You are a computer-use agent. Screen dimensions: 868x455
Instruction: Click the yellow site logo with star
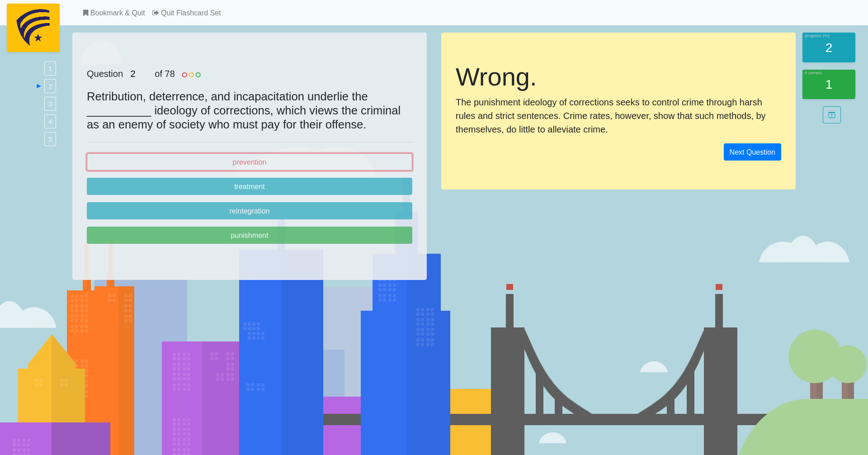point(33,28)
